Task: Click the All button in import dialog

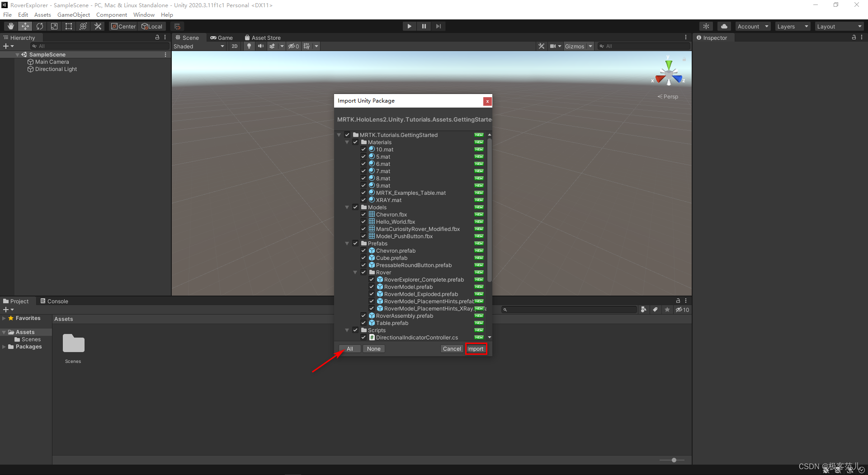Action: coord(350,348)
